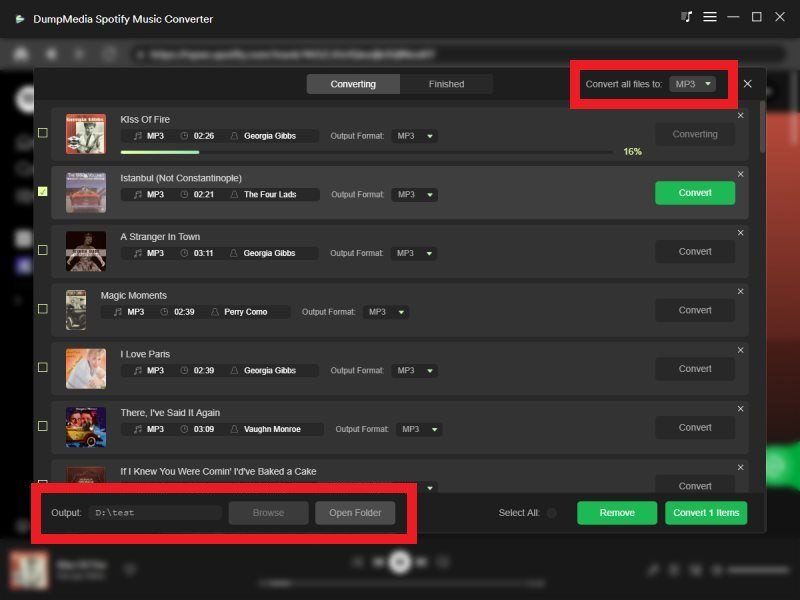Check the Magic Moments checkbox
The height and width of the screenshot is (600, 800).
43,309
